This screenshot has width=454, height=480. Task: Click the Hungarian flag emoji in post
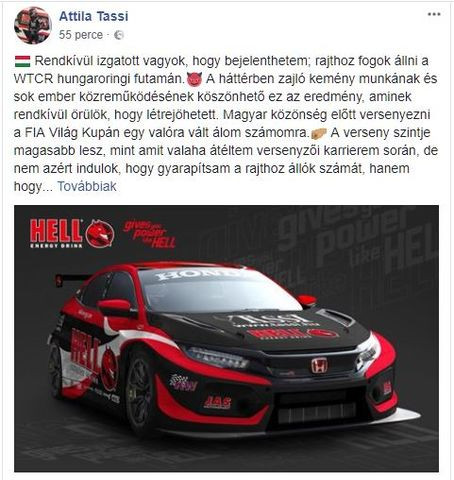pyautogui.click(x=23, y=61)
